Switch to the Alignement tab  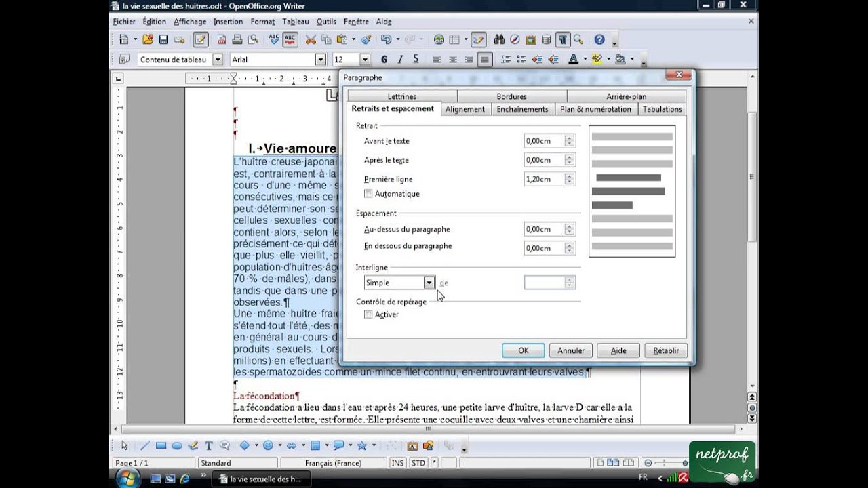pyautogui.click(x=465, y=109)
